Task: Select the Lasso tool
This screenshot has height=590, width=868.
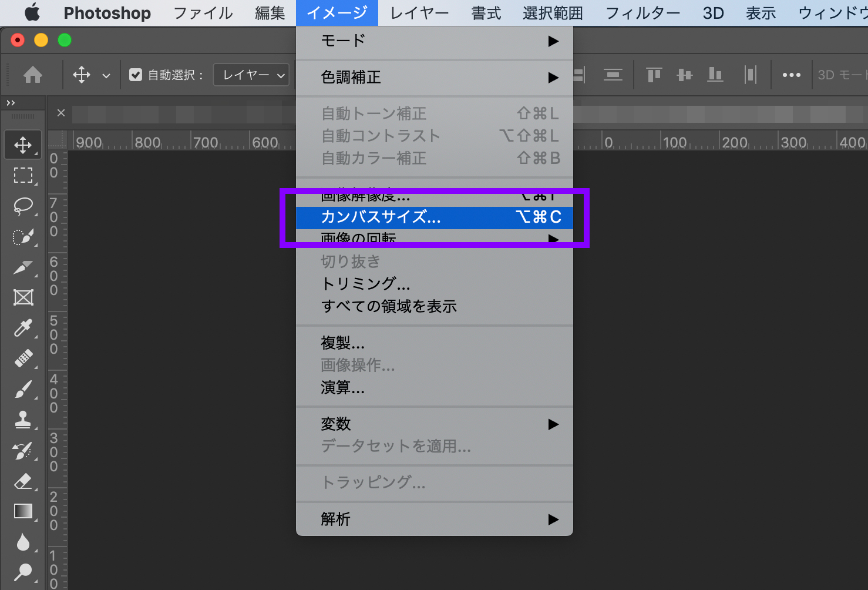Action: click(x=23, y=206)
